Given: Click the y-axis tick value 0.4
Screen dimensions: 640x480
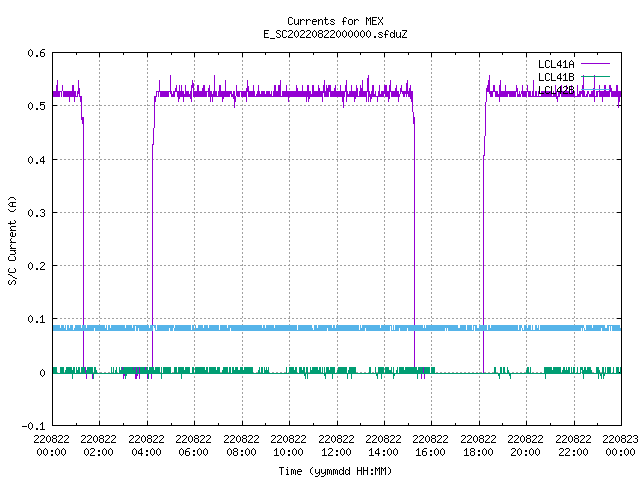Looking at the screenshot, I should (x=36, y=160).
